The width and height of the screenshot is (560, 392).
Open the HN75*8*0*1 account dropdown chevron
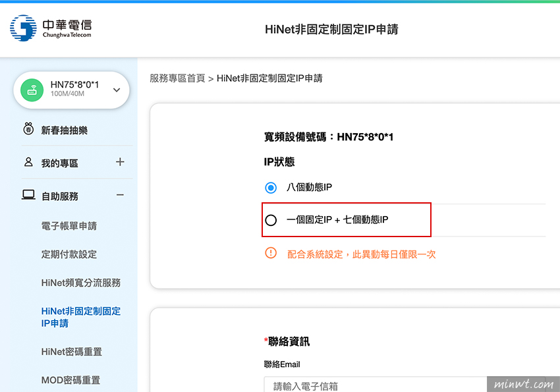[117, 90]
